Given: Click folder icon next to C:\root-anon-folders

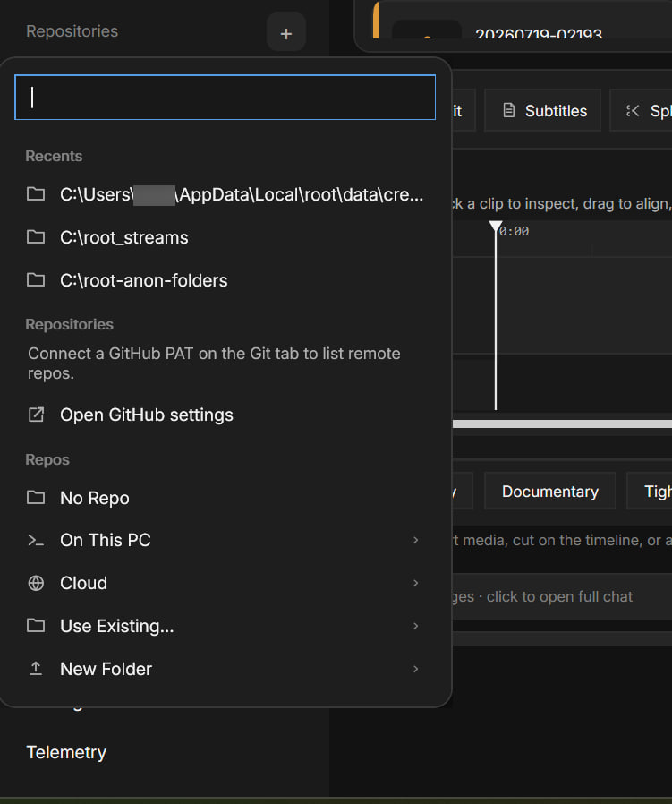Looking at the screenshot, I should coord(36,280).
